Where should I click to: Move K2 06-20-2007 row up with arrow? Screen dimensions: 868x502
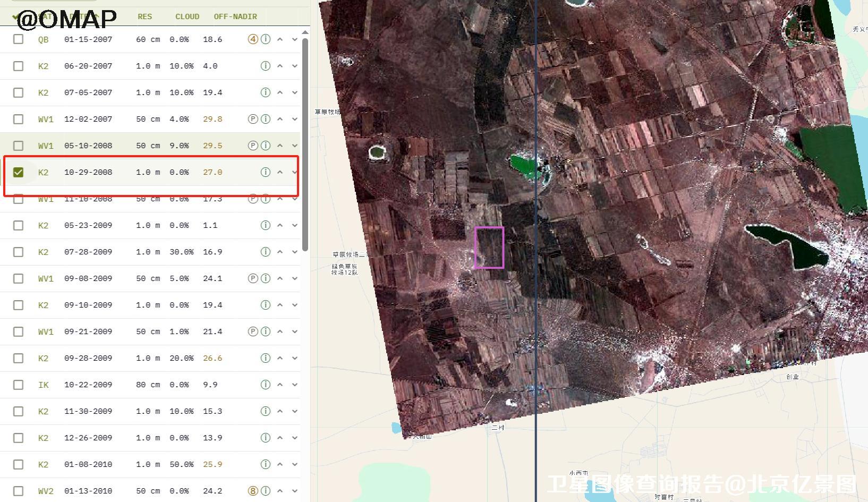coord(280,66)
